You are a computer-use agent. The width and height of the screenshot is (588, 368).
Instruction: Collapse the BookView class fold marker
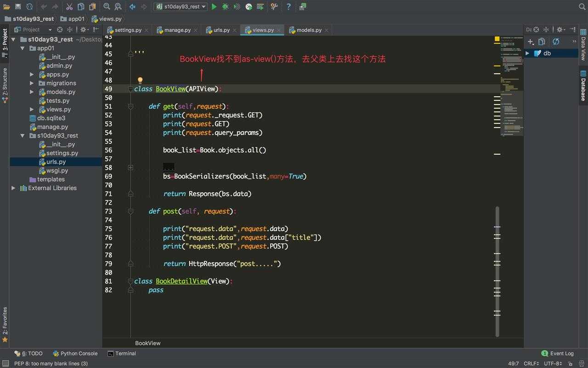(130, 89)
